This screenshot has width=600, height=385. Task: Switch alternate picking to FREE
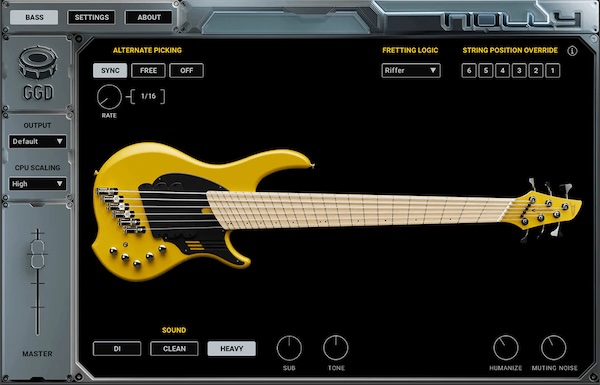click(x=148, y=71)
